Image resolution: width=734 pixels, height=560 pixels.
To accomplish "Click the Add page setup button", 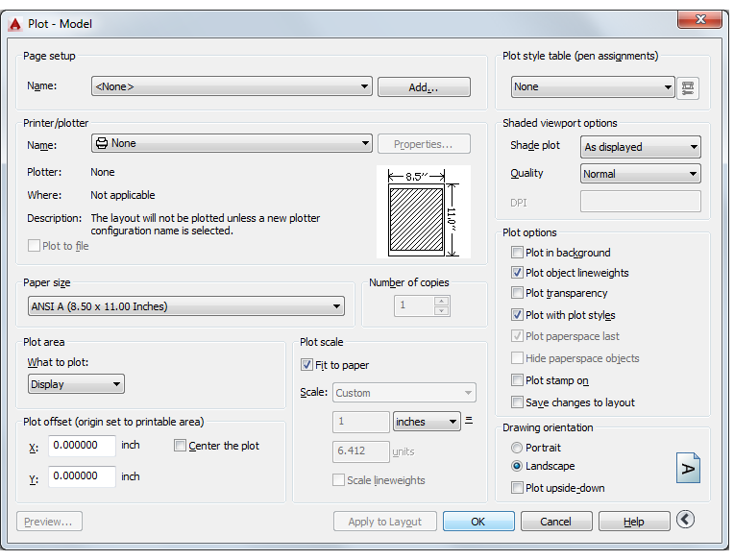I will click(x=424, y=87).
